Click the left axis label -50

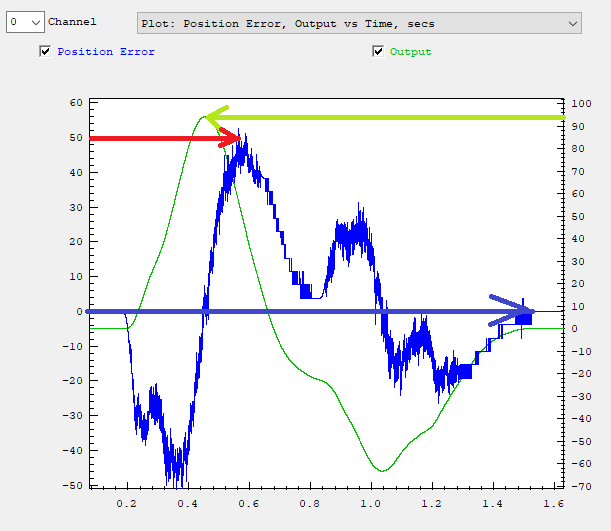point(73,486)
